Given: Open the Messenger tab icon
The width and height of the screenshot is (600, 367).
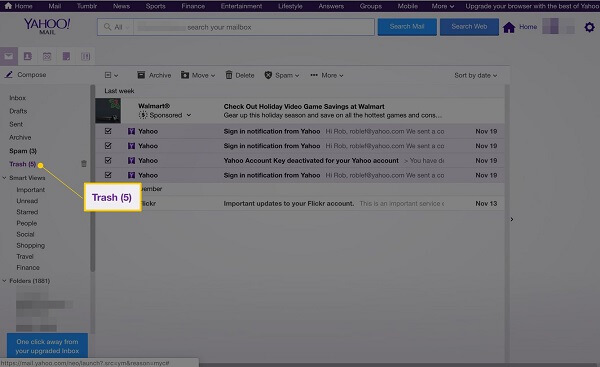Looking at the screenshot, I should pyautogui.click(x=85, y=57).
